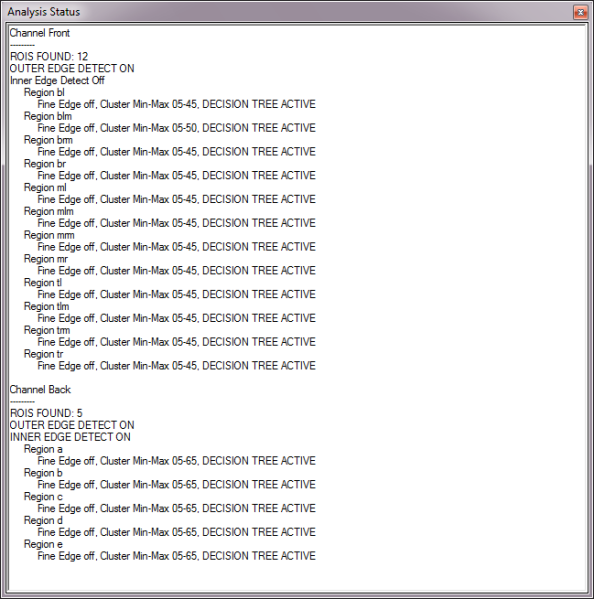Click the Fine Edge line under Region b
The image size is (594, 599).
(x=176, y=485)
